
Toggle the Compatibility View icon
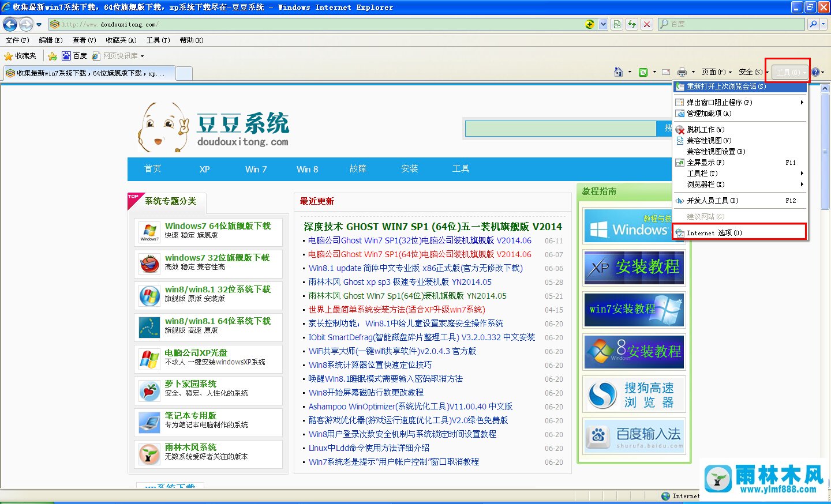(x=617, y=24)
